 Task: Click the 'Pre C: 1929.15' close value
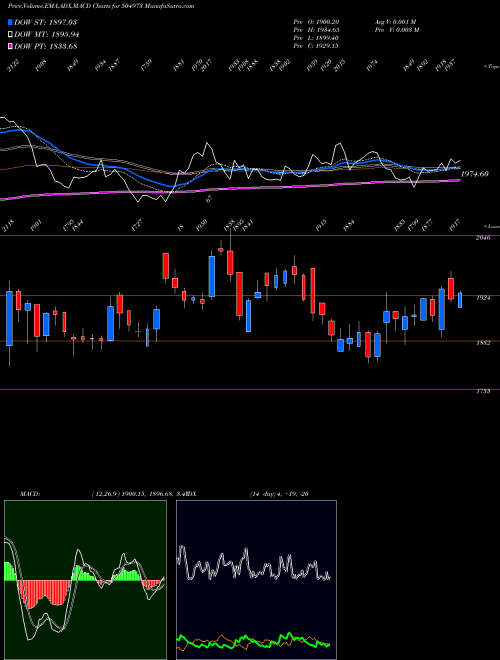point(316,46)
